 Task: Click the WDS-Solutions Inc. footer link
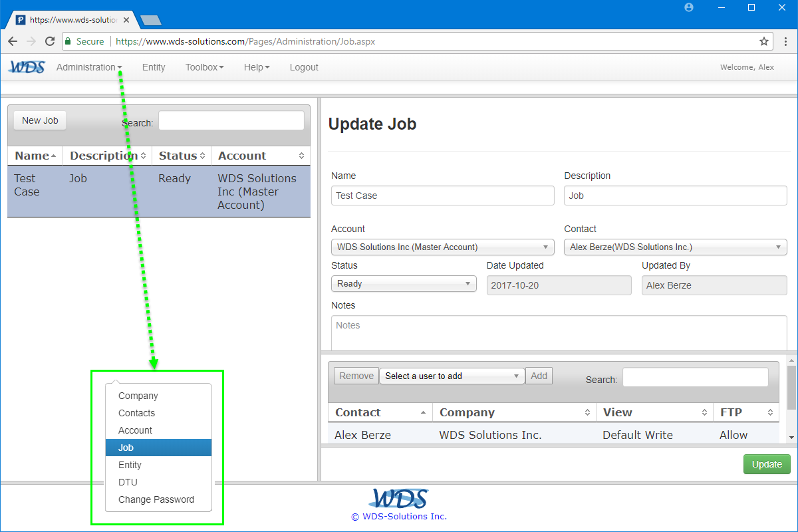pos(399,516)
